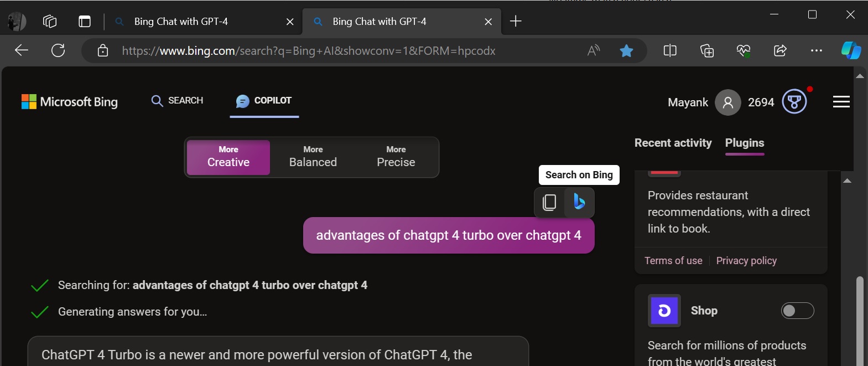Switch to the SEARCH tab

tap(177, 101)
